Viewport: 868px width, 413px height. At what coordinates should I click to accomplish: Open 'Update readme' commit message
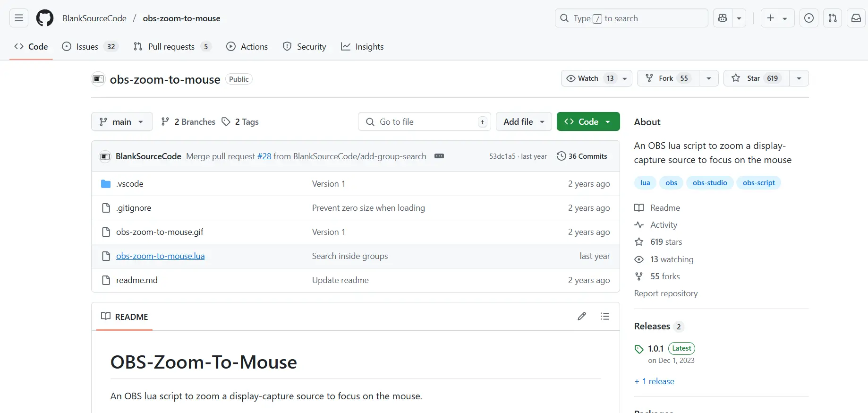coord(340,280)
